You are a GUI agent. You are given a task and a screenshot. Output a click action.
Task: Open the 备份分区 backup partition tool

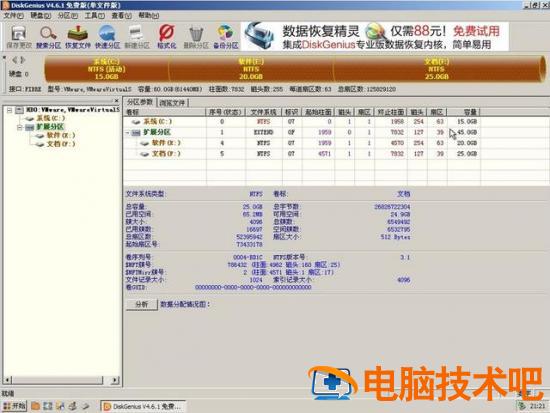point(226,37)
